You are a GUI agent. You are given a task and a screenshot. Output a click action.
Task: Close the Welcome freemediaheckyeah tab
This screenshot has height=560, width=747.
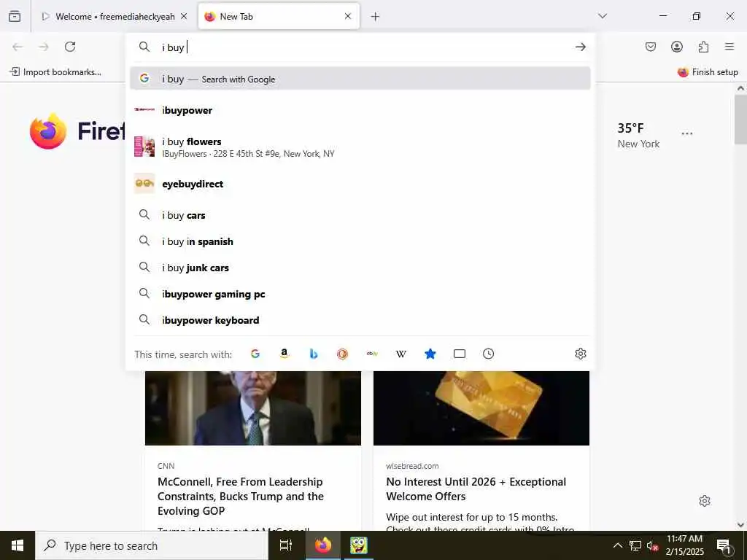(x=184, y=16)
